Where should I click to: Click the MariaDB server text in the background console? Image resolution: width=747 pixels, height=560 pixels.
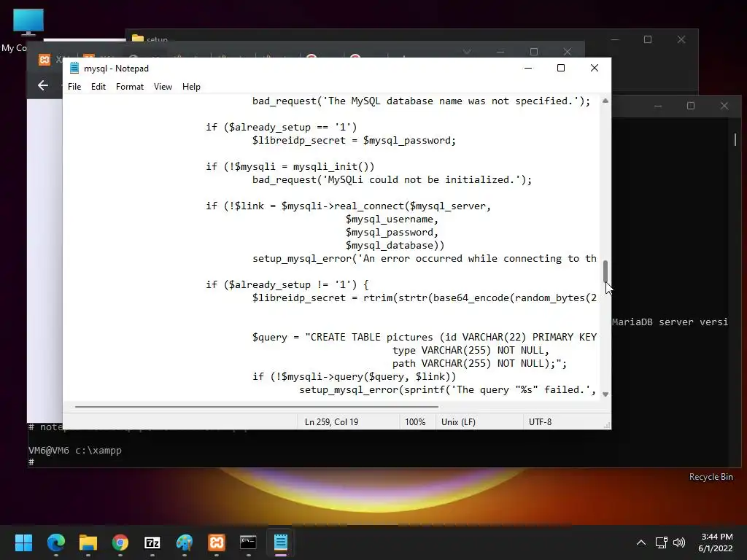(x=670, y=322)
